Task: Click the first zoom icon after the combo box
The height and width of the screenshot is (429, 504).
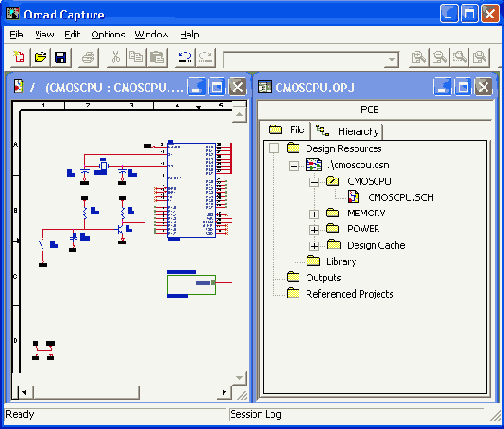Action: [x=419, y=57]
